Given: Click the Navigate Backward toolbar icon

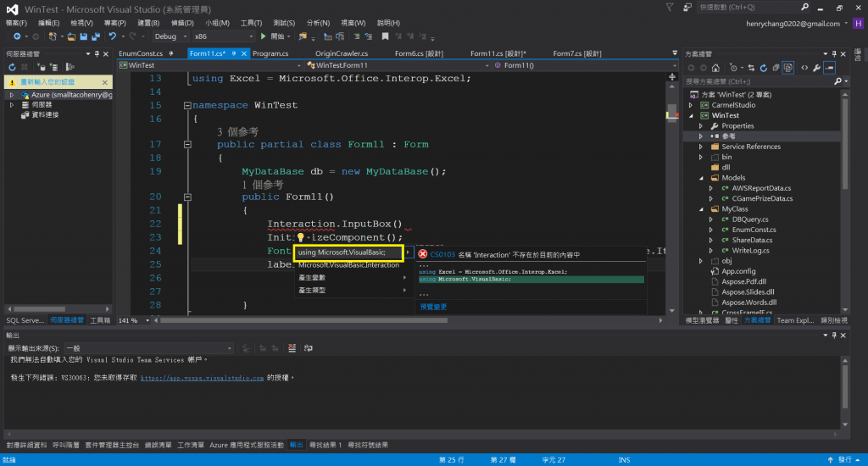Looking at the screenshot, I should pyautogui.click(x=17, y=36).
